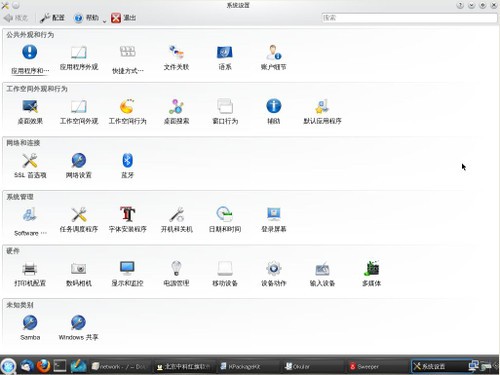The width and height of the screenshot is (500, 375).
Task: Open SSL 首选项 preferences
Action: click(x=30, y=165)
